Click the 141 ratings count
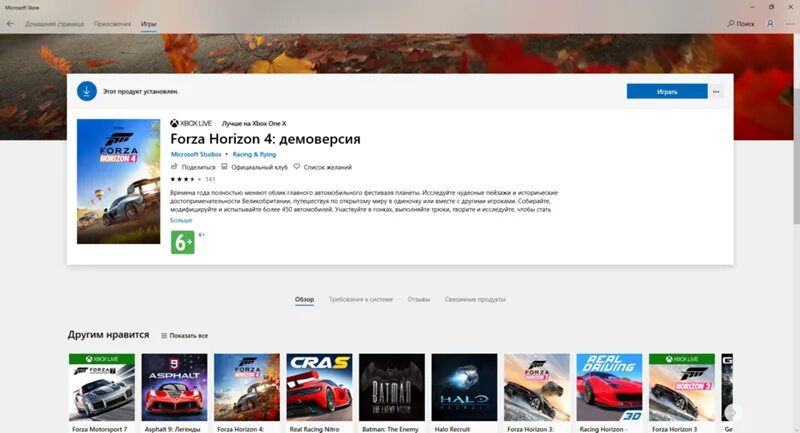This screenshot has height=433, width=800. pos(210,179)
